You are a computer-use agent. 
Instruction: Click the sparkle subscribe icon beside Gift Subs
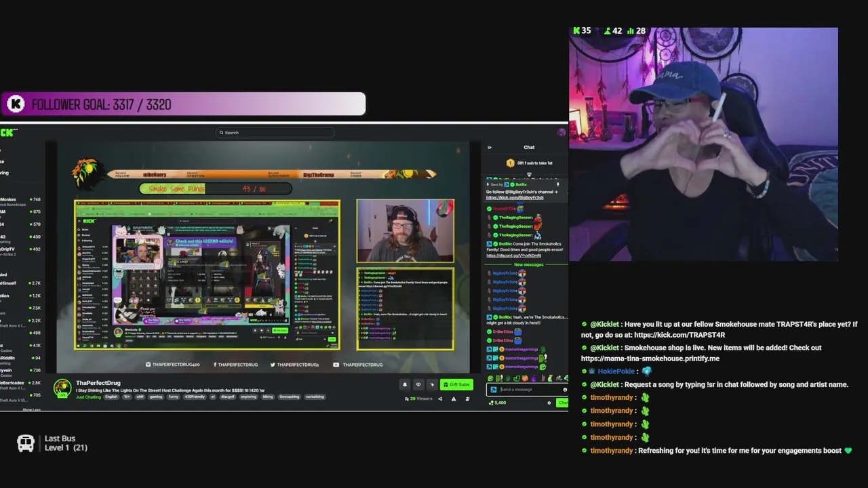(432, 384)
